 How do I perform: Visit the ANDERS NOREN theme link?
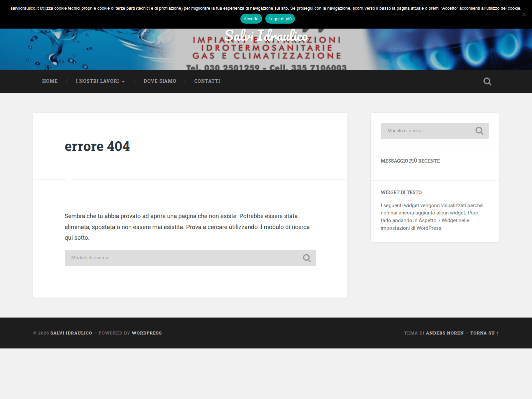(445, 333)
